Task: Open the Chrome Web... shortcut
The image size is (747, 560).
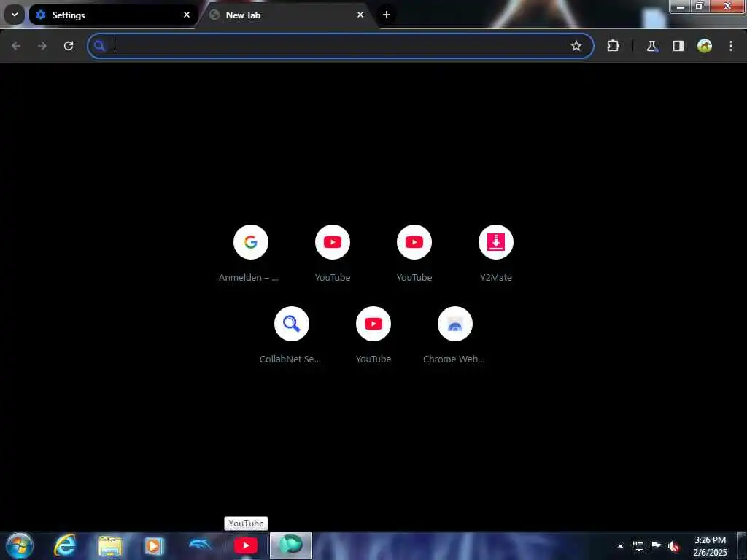Action: 455,335
